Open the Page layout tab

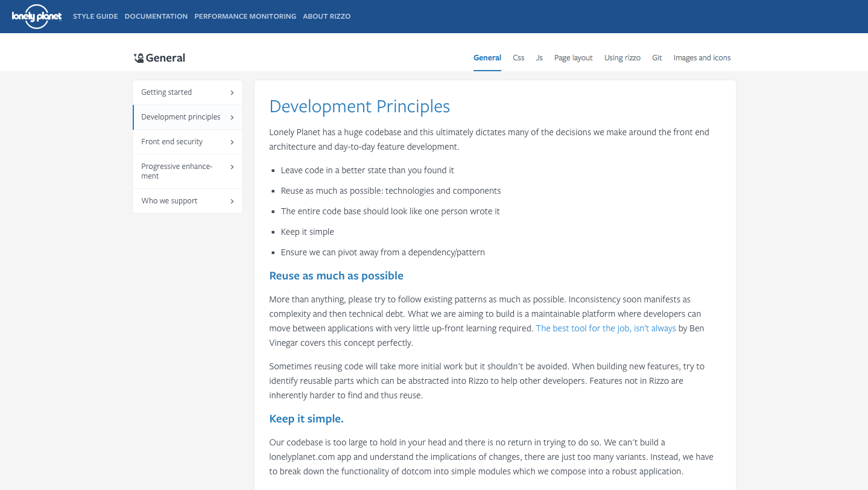click(573, 58)
